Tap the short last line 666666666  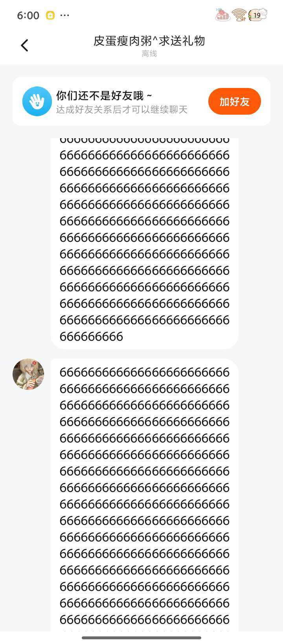92,337
